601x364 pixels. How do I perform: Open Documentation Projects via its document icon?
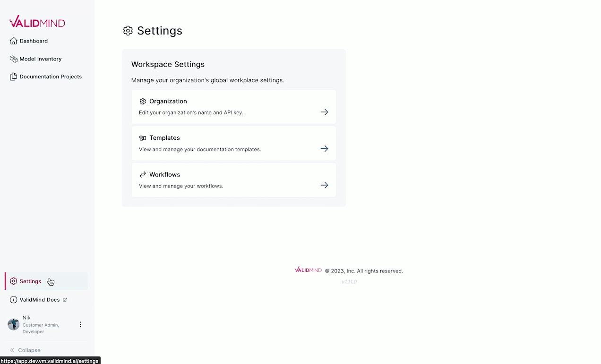[x=13, y=76]
